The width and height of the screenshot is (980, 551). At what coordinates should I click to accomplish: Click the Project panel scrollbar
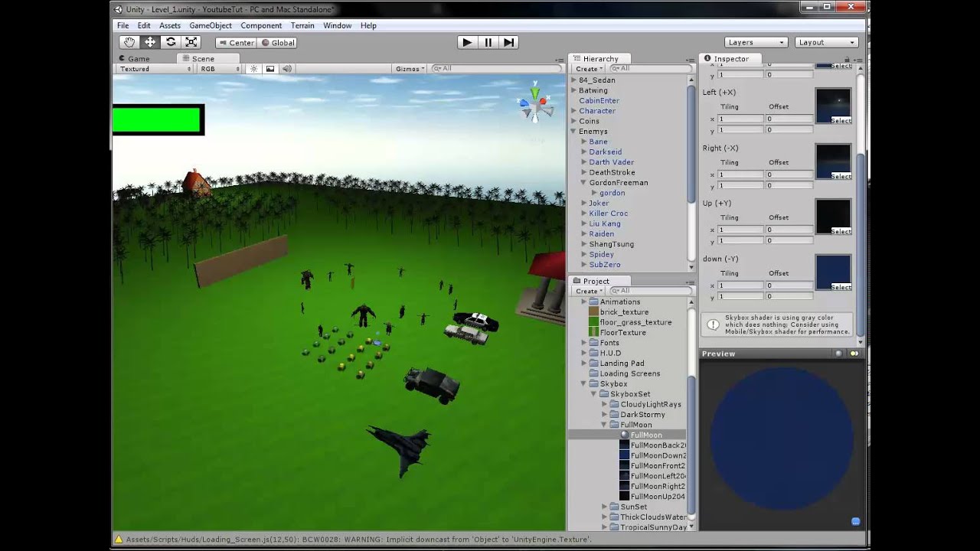[691, 444]
